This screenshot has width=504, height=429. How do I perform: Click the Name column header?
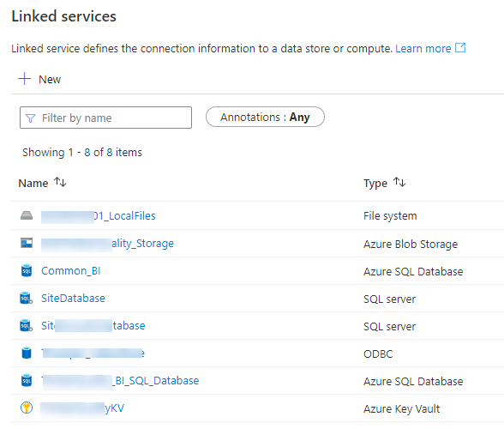33,183
